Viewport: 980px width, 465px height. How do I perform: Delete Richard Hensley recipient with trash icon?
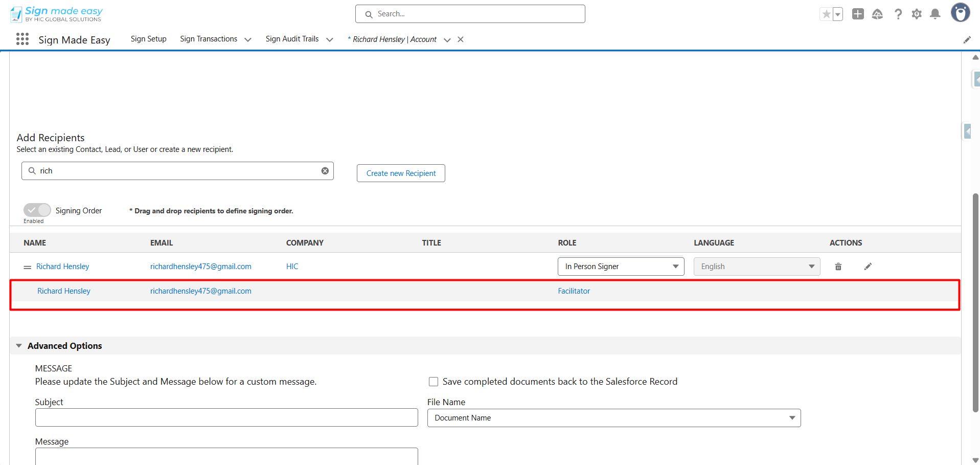pyautogui.click(x=838, y=267)
